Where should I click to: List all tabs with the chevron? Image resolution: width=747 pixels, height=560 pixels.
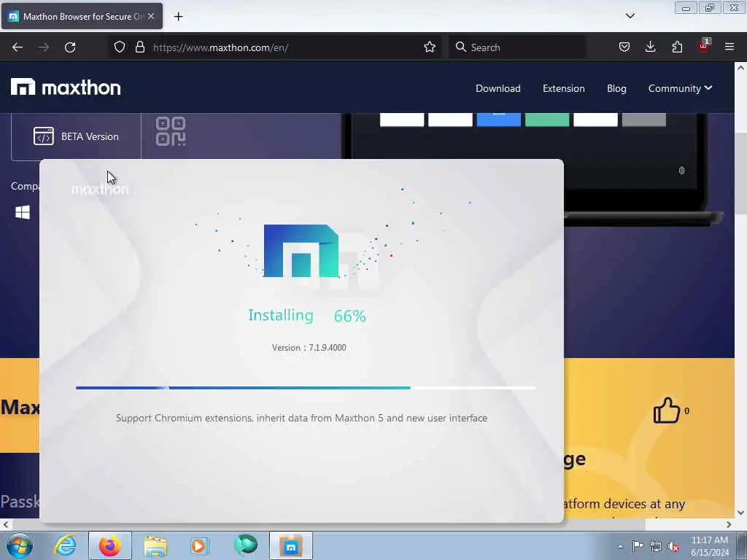coord(630,16)
